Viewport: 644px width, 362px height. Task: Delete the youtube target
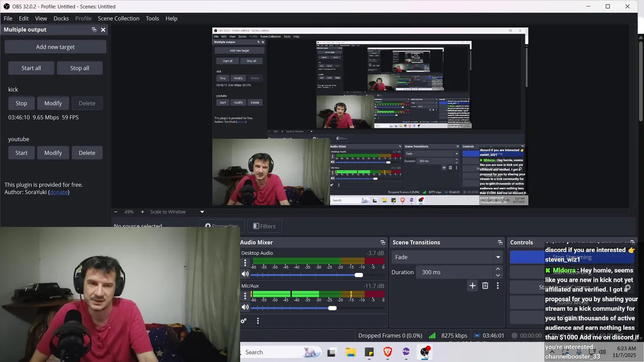coord(87,153)
